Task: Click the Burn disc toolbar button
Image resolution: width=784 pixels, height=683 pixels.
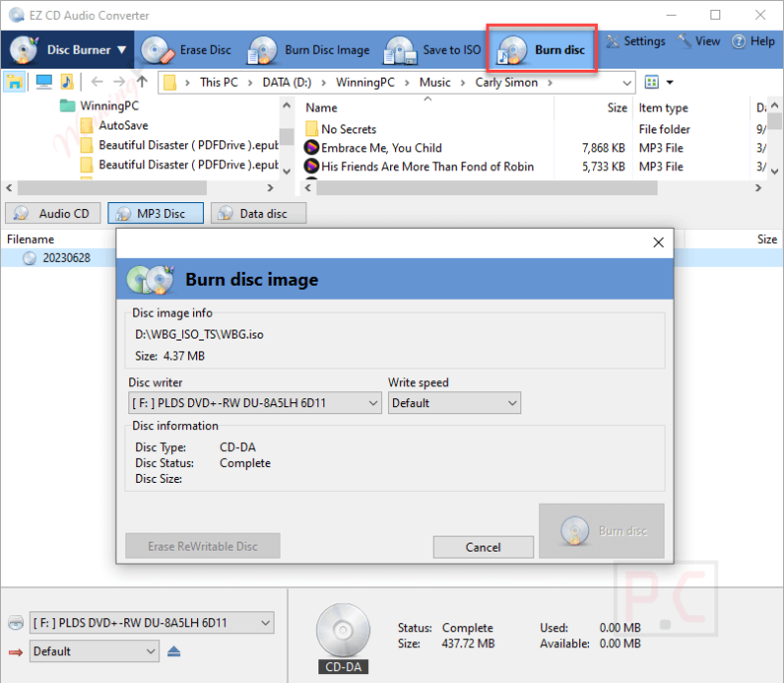Action: click(x=542, y=49)
